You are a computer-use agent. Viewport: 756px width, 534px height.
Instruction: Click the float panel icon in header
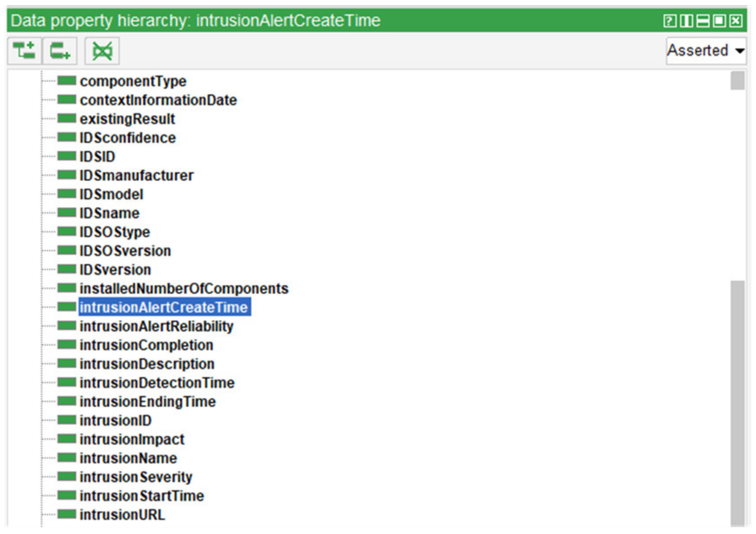tap(719, 21)
